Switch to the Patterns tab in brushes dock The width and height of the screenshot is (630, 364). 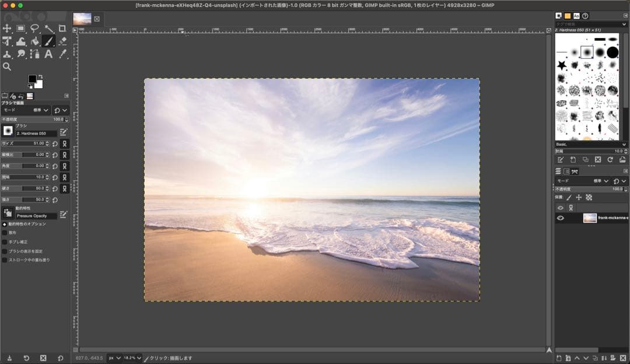(x=567, y=16)
